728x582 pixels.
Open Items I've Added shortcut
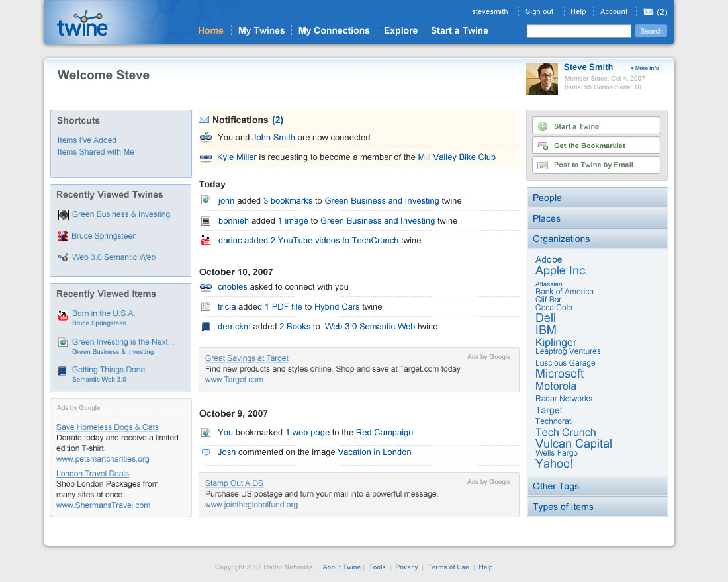pos(87,140)
